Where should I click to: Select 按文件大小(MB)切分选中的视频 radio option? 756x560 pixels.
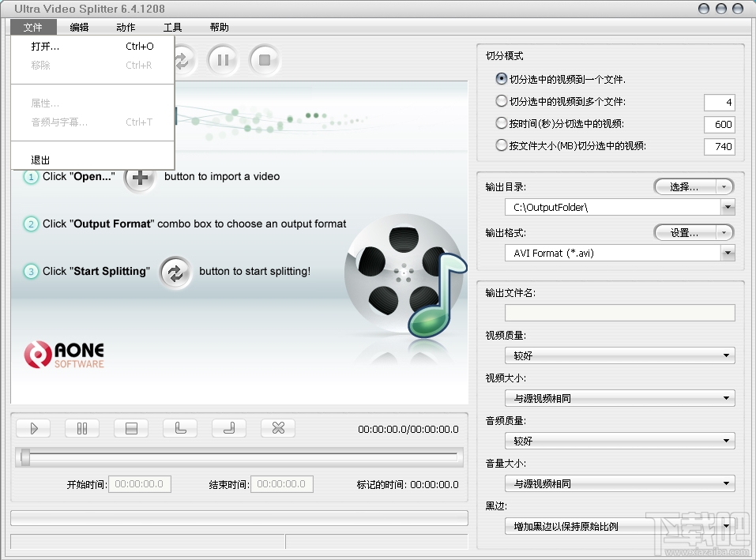pyautogui.click(x=501, y=146)
